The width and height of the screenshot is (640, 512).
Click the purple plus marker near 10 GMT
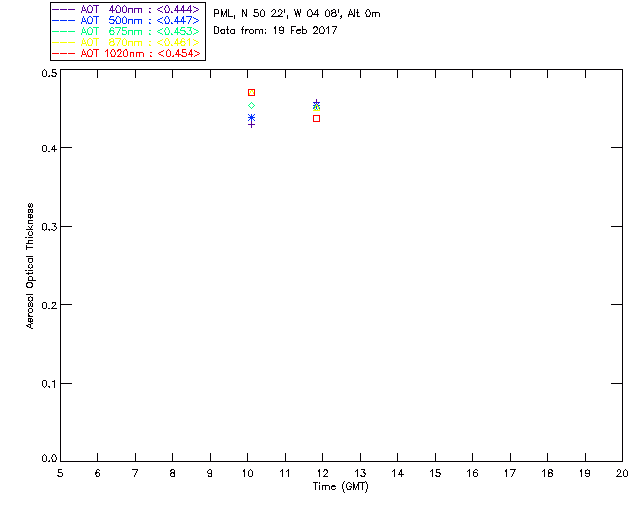[251, 125]
